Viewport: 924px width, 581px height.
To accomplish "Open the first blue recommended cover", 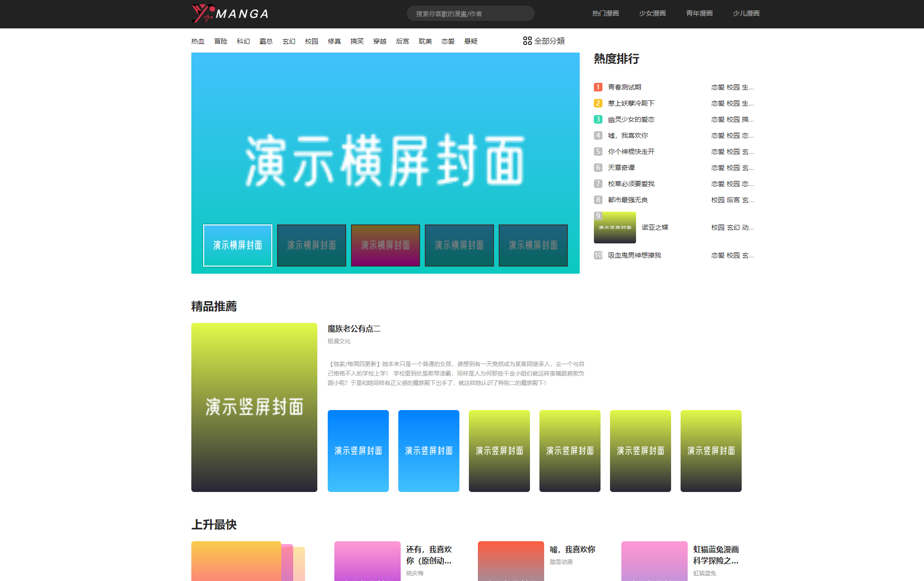I will pyautogui.click(x=358, y=451).
